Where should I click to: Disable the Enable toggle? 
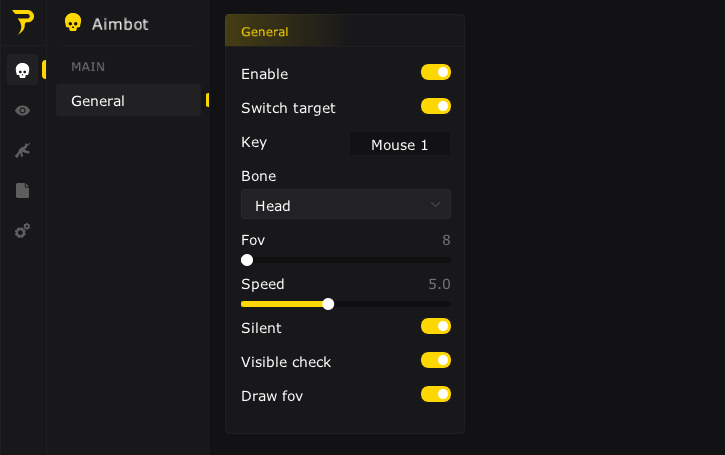point(436,72)
